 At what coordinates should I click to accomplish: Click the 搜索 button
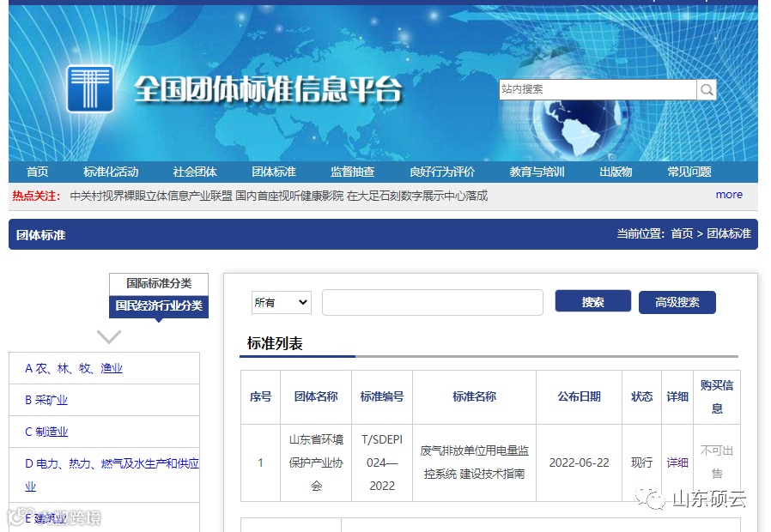(x=593, y=302)
